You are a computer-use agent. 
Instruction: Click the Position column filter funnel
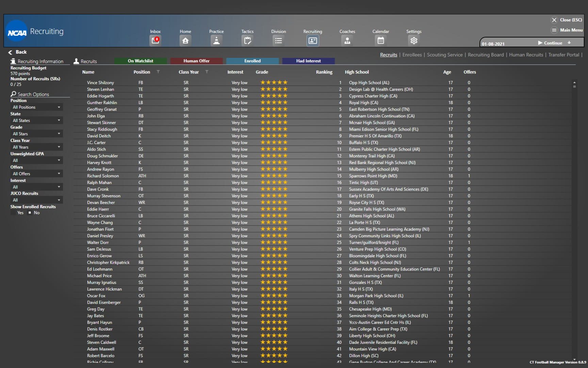[x=158, y=72]
